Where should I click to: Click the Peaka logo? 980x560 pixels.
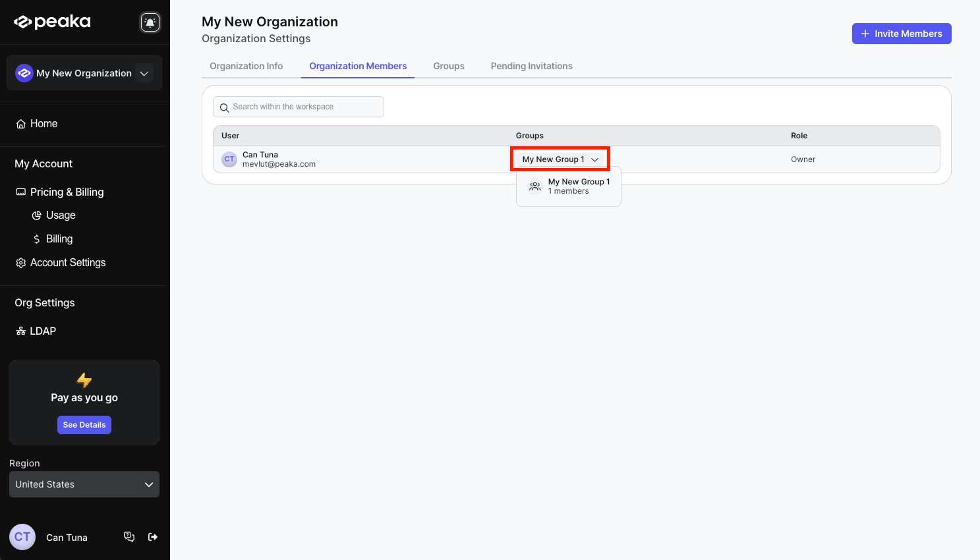click(x=53, y=22)
